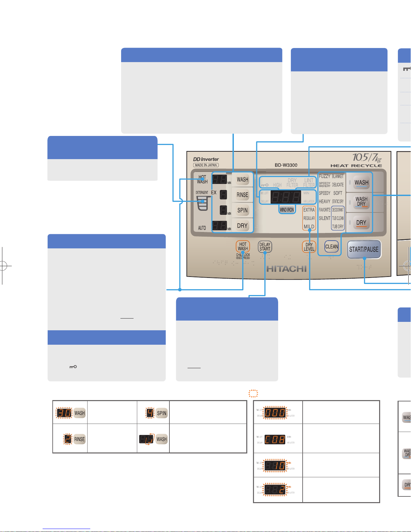Click the DEODORANT course label
Viewport: 411px width, 532px height.
point(338,210)
